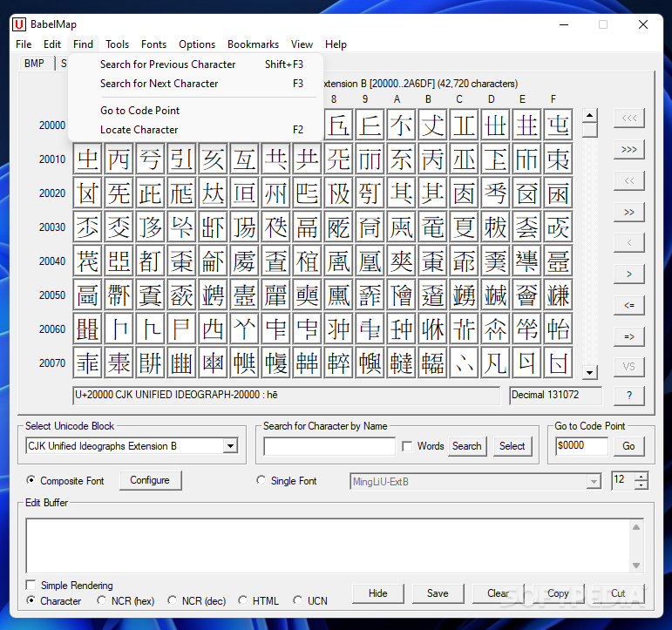Select the character at row 20010 column 3
Viewport: 672px width, 630px height.
tap(181, 159)
